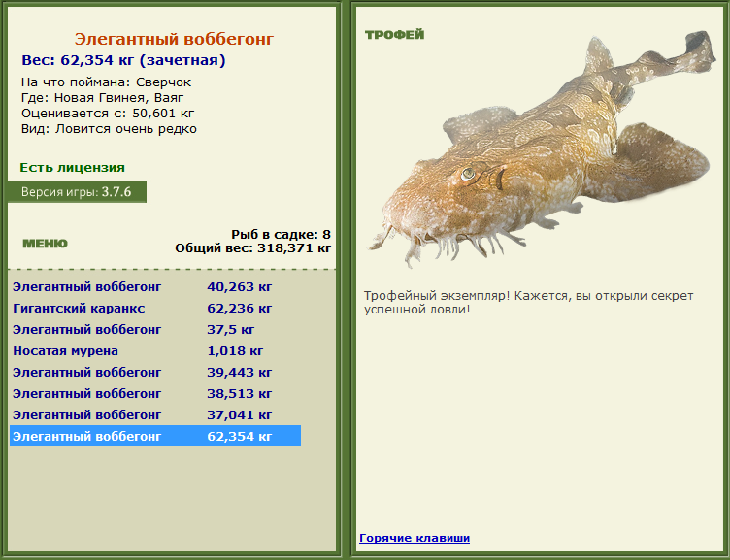Click the Вид: Ловится очень редко line

(x=109, y=129)
